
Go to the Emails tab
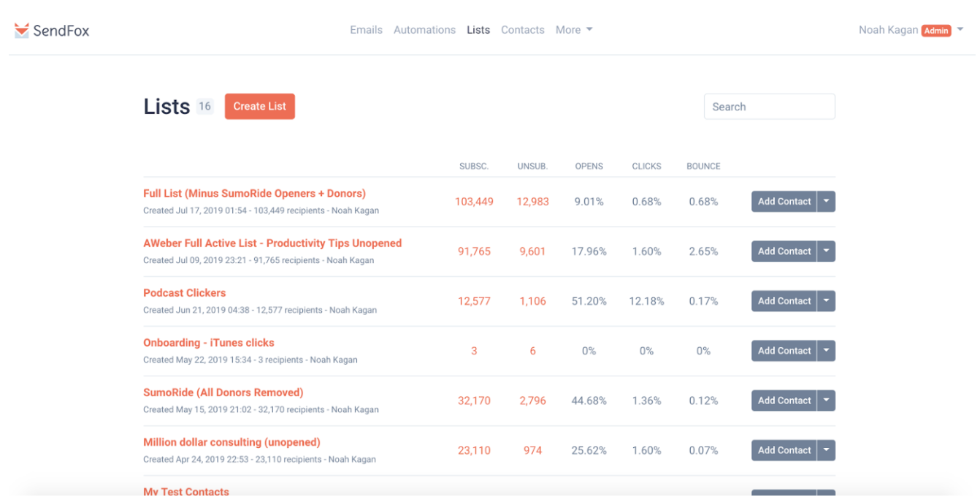pyautogui.click(x=366, y=30)
